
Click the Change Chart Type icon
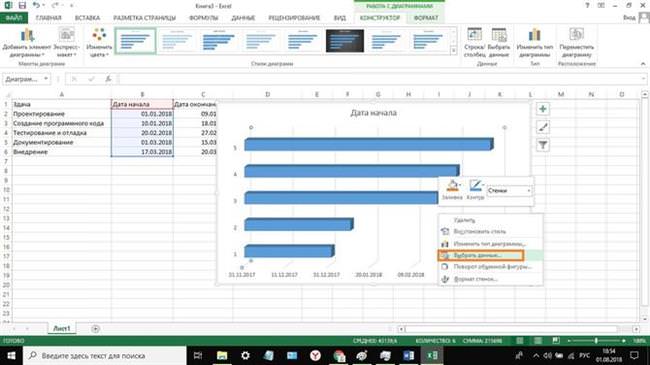point(534,35)
